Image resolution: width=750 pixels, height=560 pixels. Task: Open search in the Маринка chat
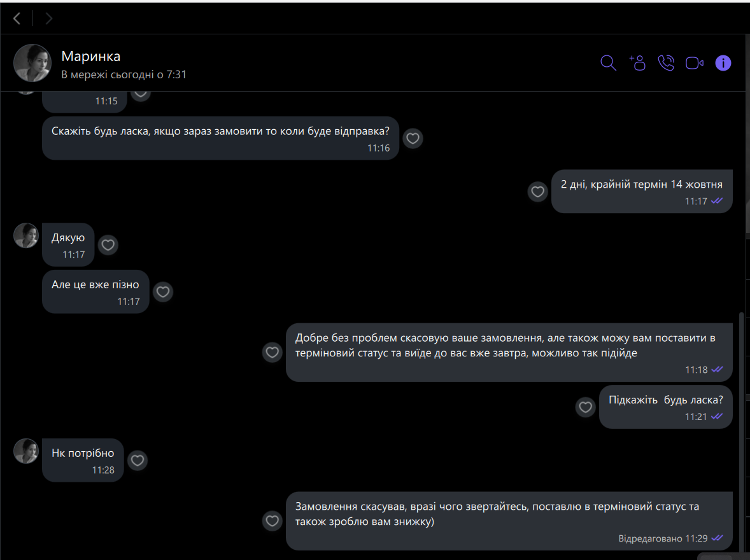tap(608, 63)
